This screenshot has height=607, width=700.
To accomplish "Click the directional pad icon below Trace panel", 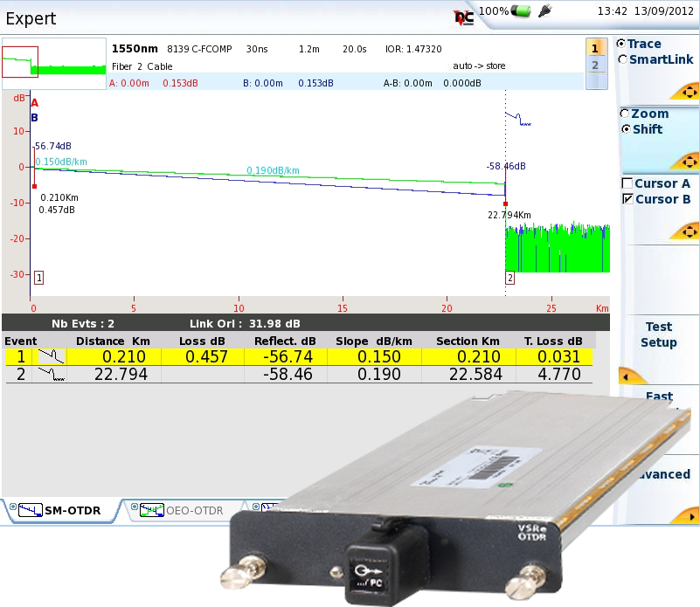I will tap(688, 91).
